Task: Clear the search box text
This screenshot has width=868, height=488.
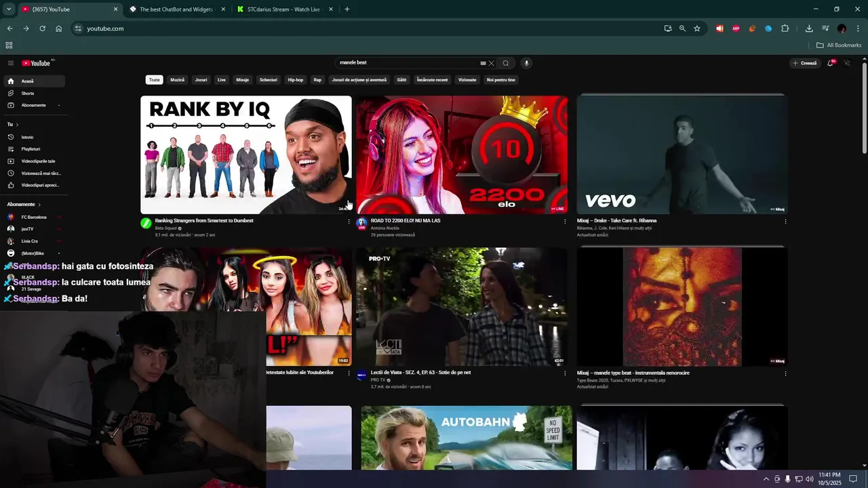Action: 492,63
